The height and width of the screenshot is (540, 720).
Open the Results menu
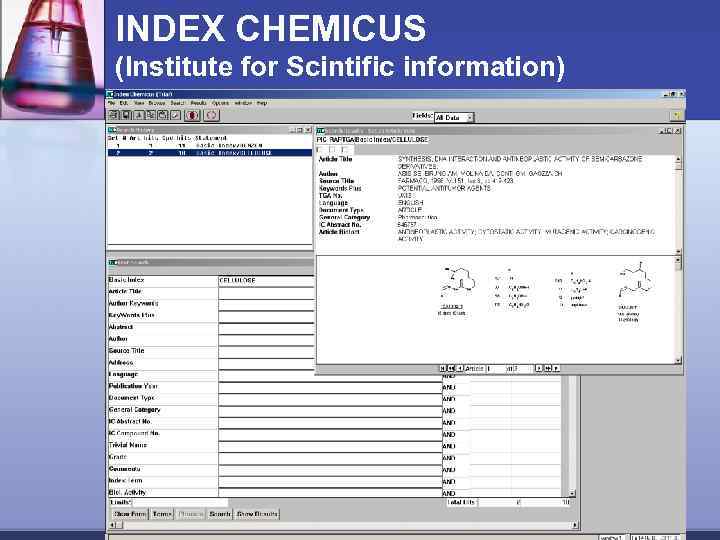[198, 103]
